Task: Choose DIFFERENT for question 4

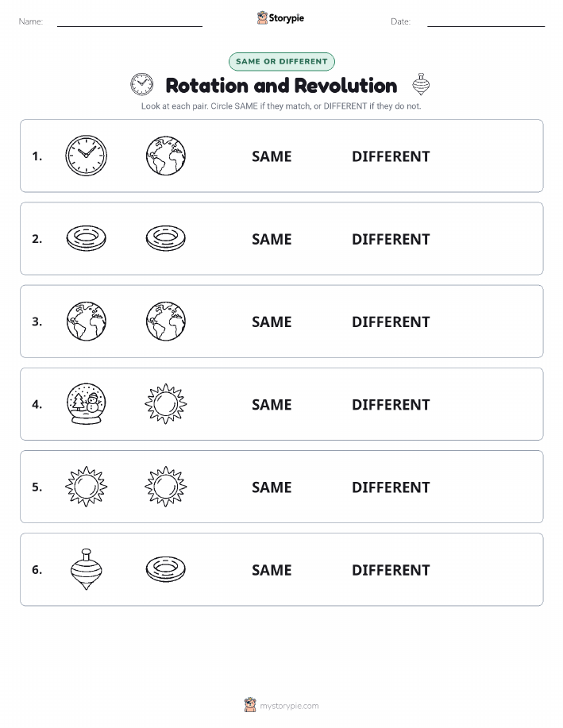Action: coord(391,404)
